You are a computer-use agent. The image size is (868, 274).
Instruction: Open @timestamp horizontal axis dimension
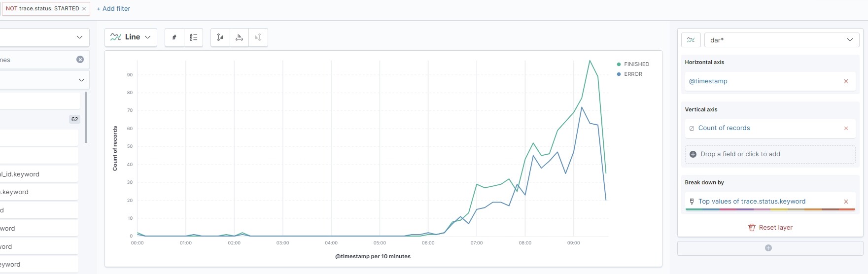(x=708, y=81)
